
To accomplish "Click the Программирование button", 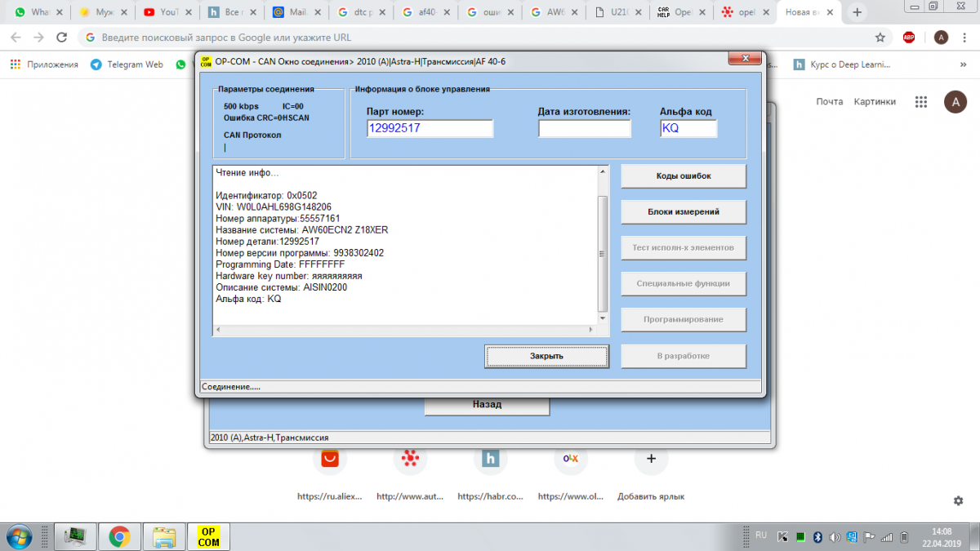I will click(x=684, y=319).
